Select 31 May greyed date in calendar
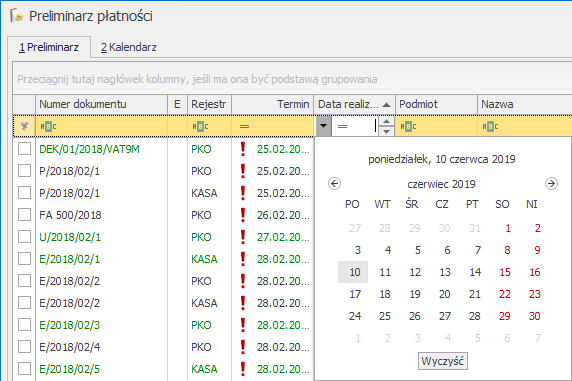The image size is (572, 381). point(475,228)
